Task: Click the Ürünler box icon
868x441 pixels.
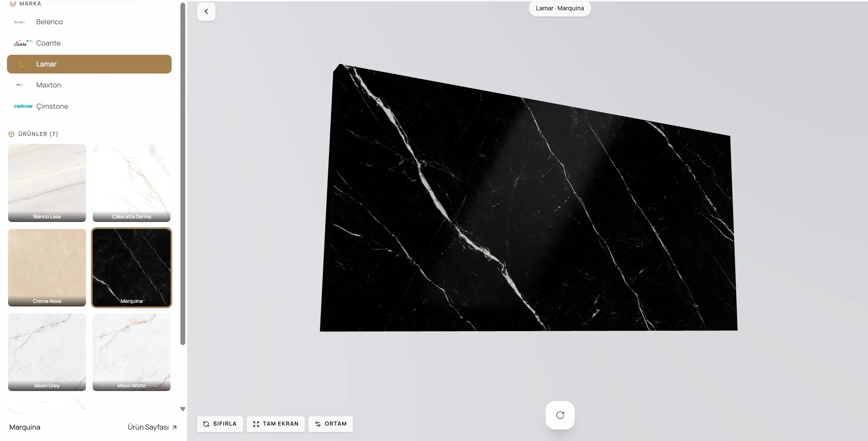Action: pos(11,134)
